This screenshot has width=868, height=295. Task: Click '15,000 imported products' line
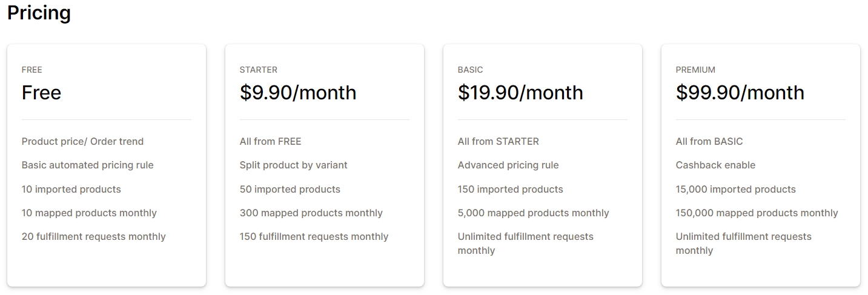pos(735,189)
